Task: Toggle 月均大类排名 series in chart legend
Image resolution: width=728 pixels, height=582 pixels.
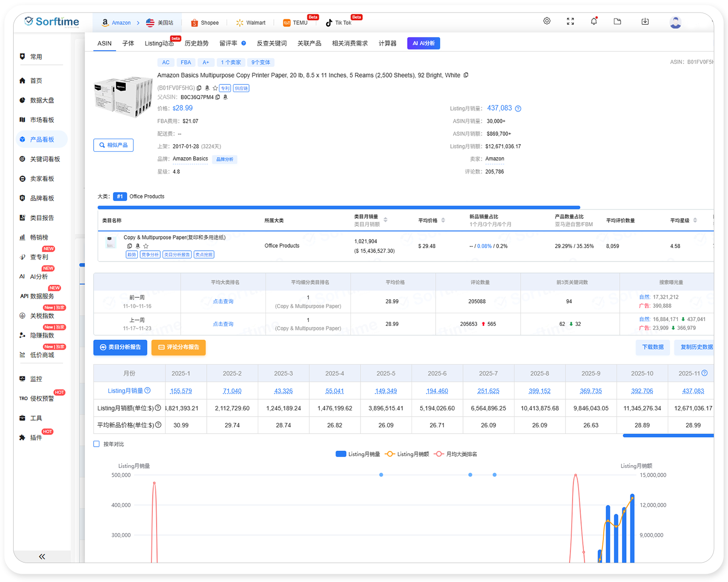Action: click(x=456, y=454)
